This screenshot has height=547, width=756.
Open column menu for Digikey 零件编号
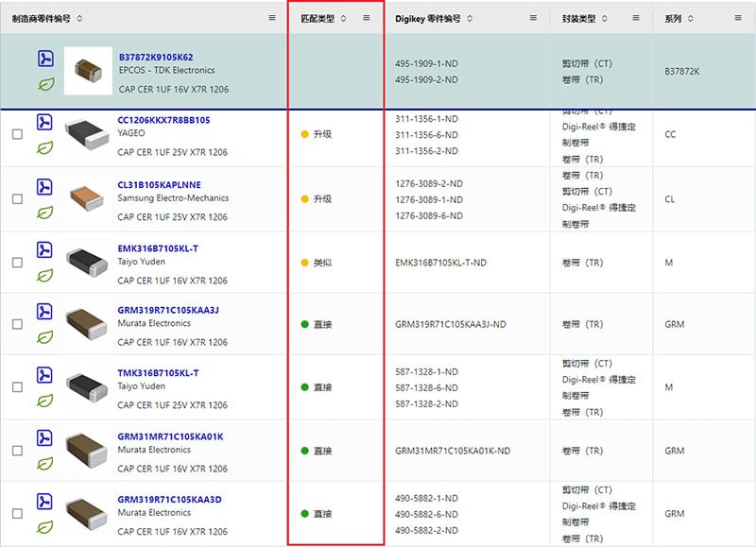click(532, 18)
